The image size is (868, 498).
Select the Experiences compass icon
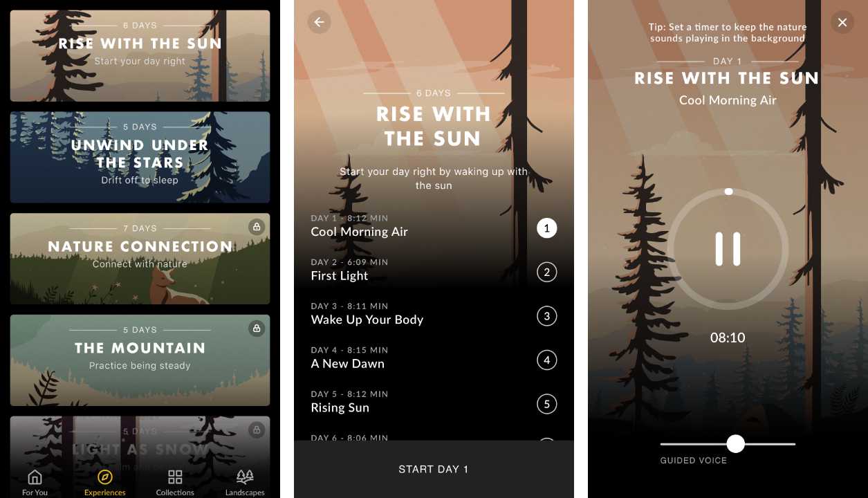click(105, 477)
